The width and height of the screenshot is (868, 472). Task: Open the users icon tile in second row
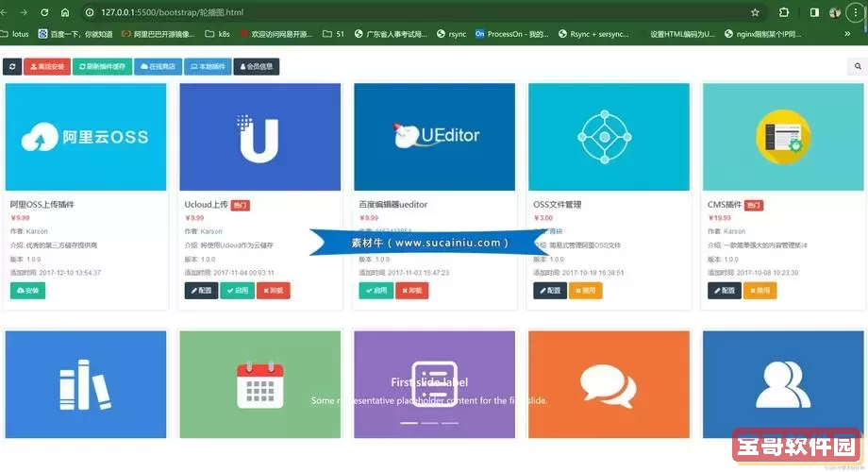[783, 384]
